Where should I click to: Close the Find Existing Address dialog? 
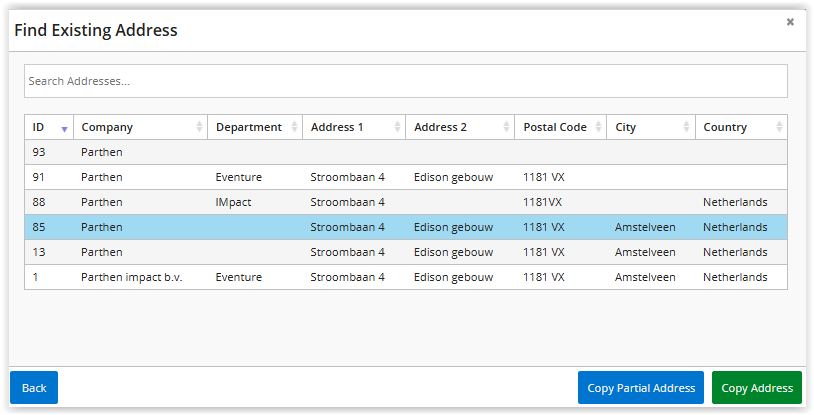point(790,22)
